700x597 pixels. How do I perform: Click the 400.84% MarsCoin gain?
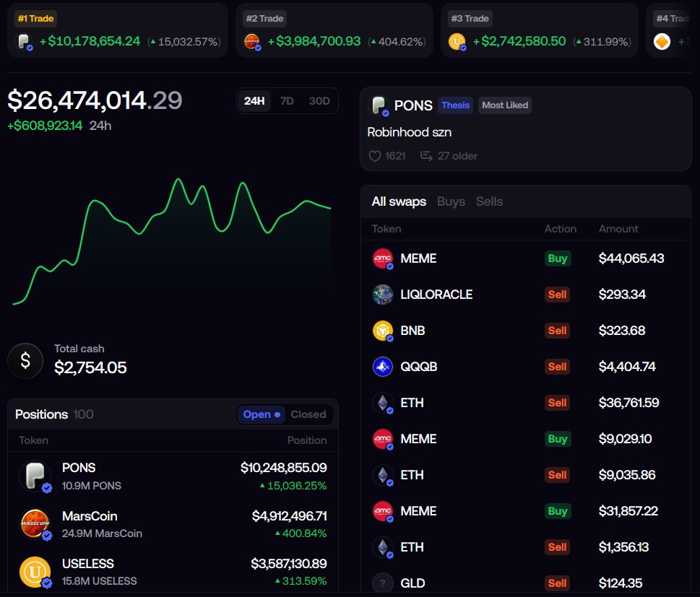point(301,533)
